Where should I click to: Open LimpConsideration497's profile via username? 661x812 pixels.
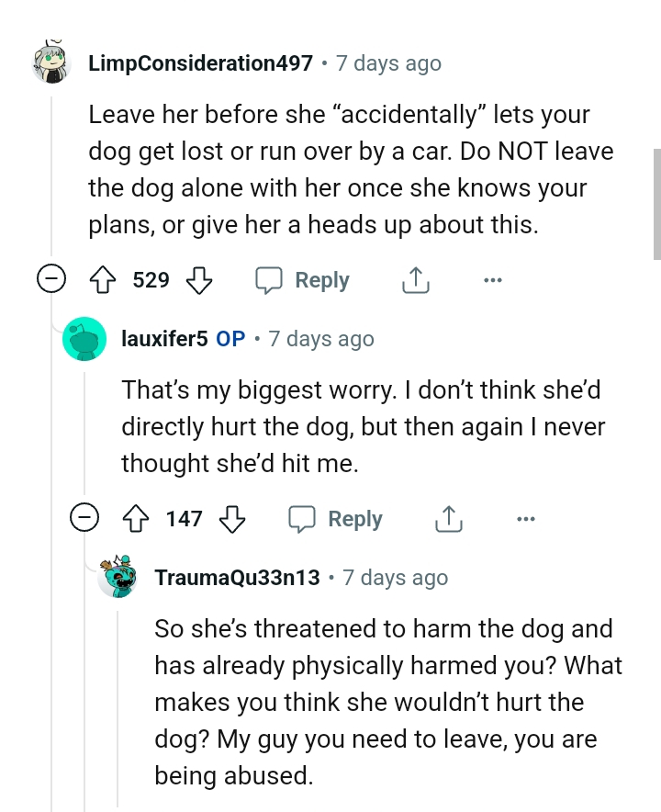tap(200, 62)
